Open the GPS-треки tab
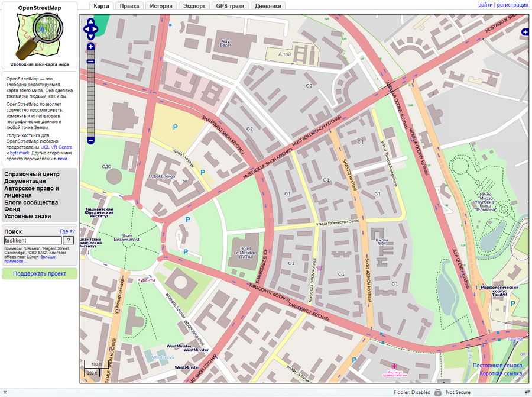This screenshot has height=397, width=532. coord(229,5)
